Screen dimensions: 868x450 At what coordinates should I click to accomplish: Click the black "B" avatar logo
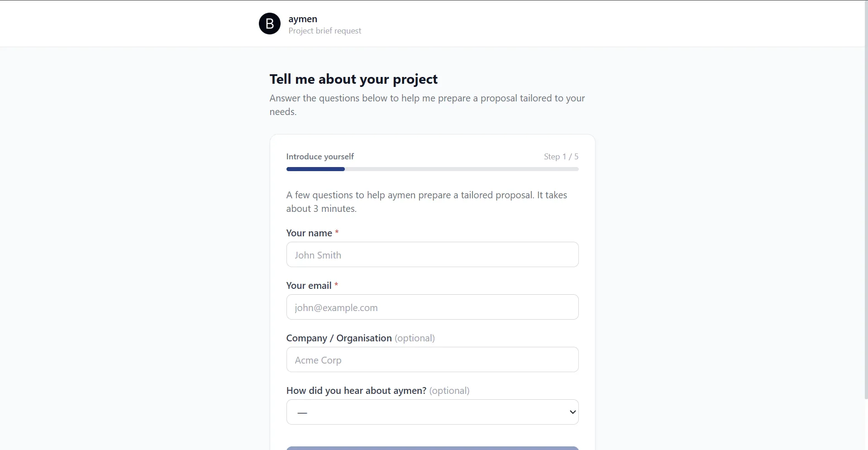270,24
